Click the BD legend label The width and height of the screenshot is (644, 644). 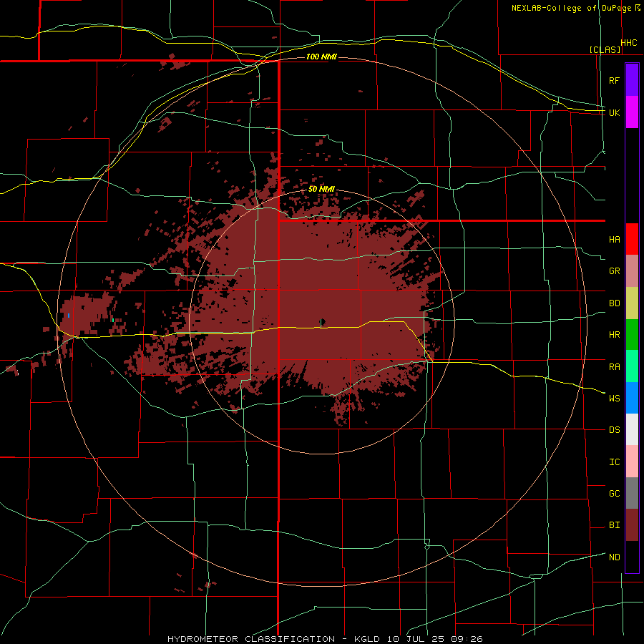615,303
